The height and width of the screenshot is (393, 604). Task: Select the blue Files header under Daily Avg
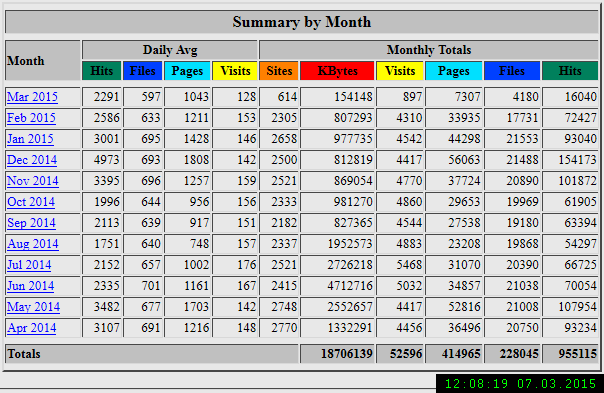pyautogui.click(x=143, y=71)
